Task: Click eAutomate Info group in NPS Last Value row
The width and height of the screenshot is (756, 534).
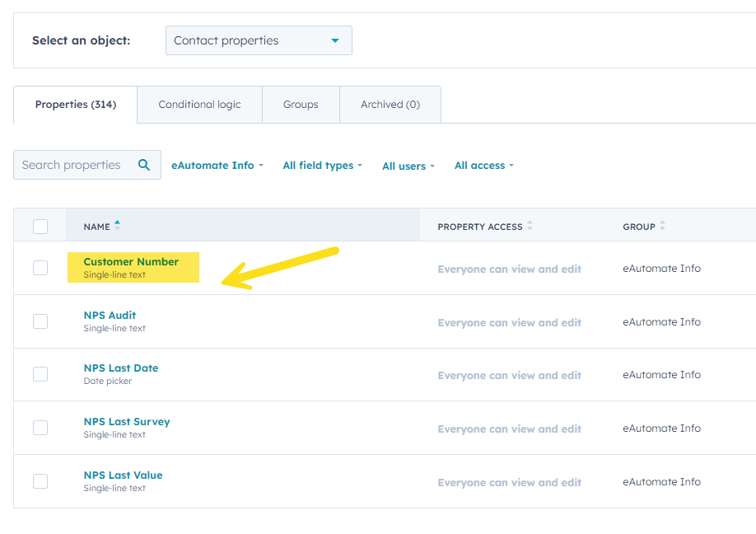Action: (x=661, y=481)
